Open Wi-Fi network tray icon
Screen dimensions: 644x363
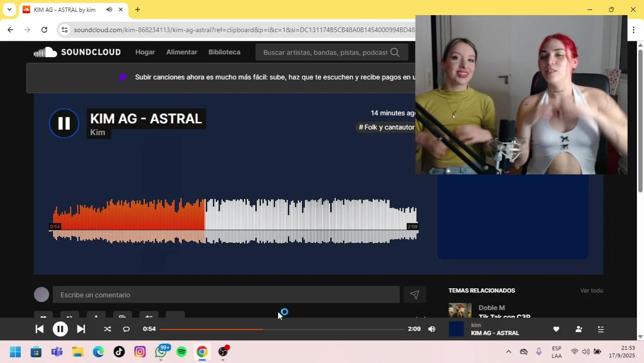click(x=574, y=352)
